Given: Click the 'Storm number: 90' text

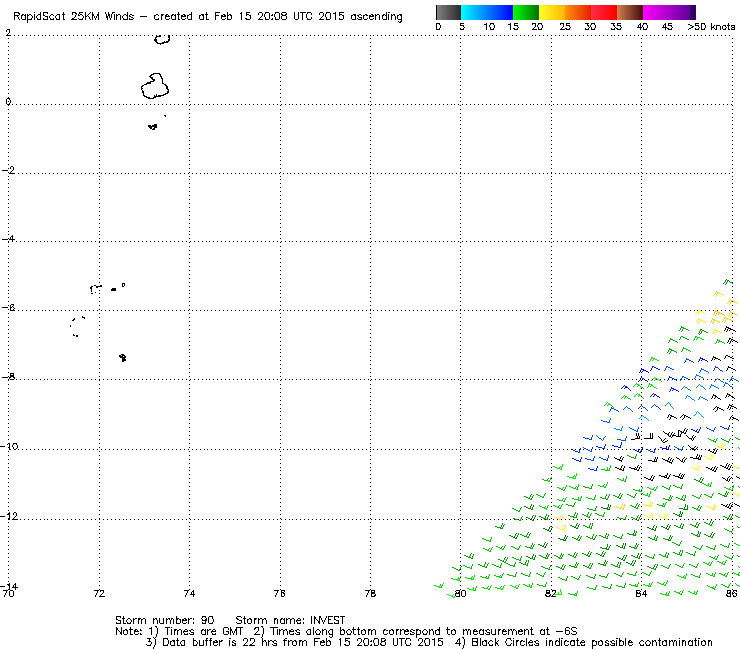Looking at the screenshot, I should [165, 620].
